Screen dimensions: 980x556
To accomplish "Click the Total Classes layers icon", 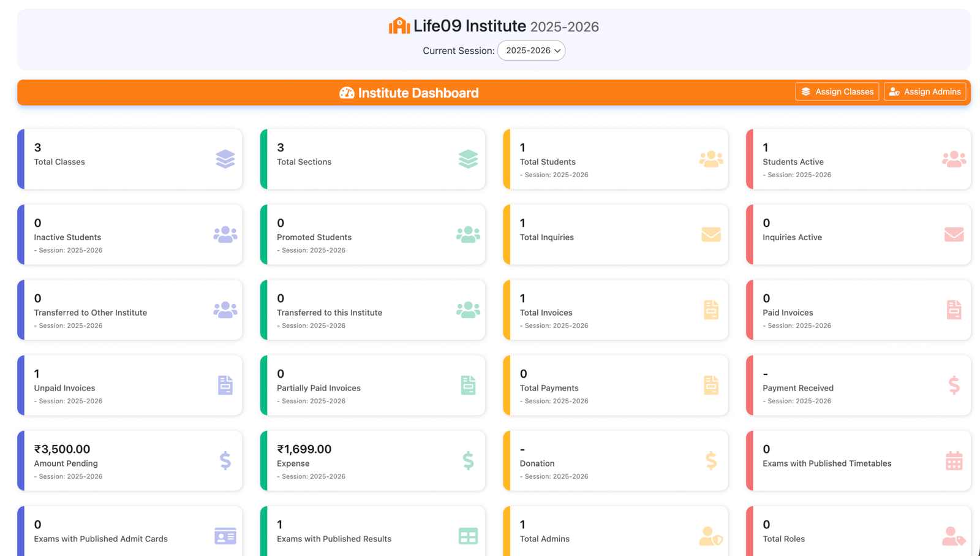I will click(225, 159).
